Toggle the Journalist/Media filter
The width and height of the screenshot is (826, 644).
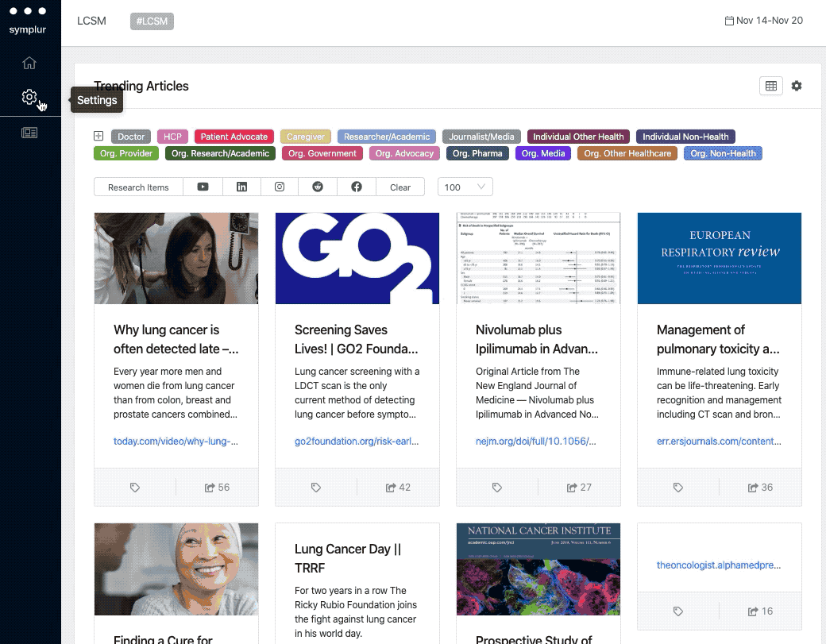481,137
